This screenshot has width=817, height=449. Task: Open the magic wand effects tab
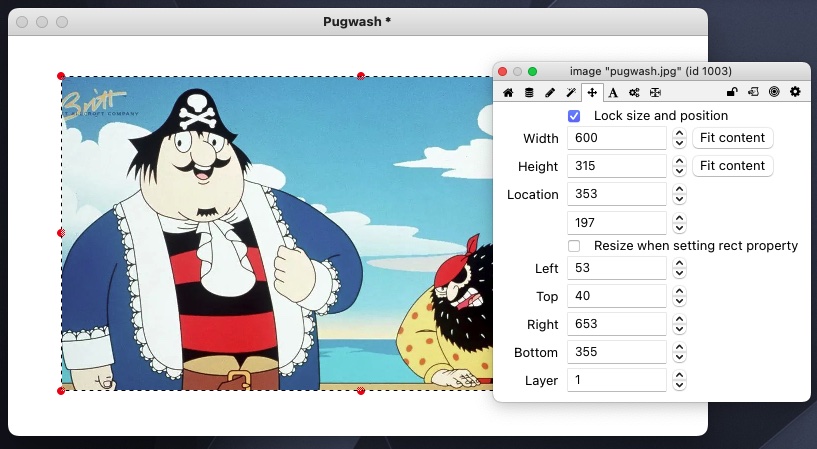point(571,93)
